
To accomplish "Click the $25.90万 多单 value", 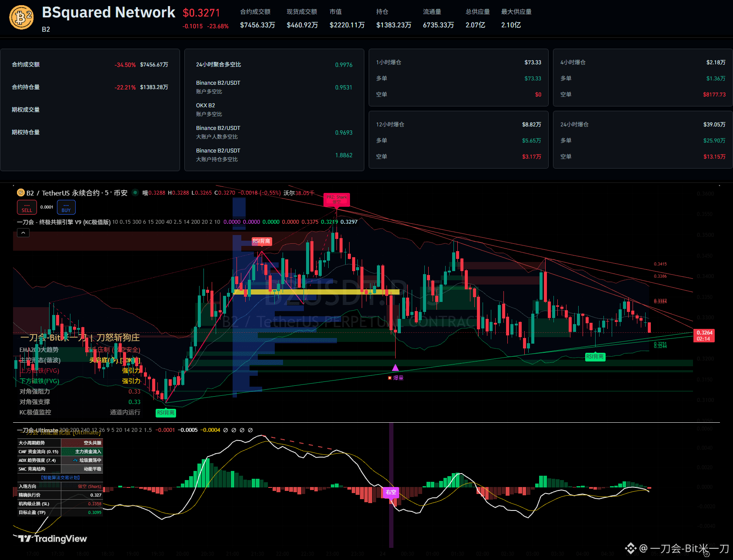I will click(714, 140).
